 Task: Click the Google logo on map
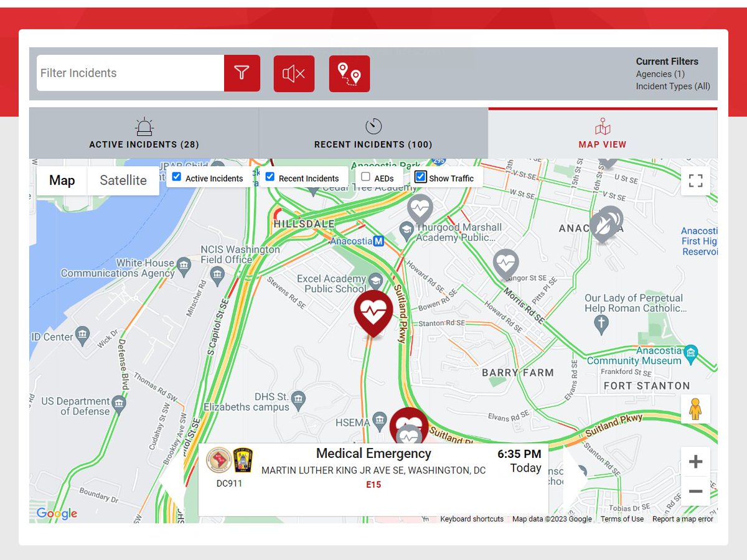(57, 513)
